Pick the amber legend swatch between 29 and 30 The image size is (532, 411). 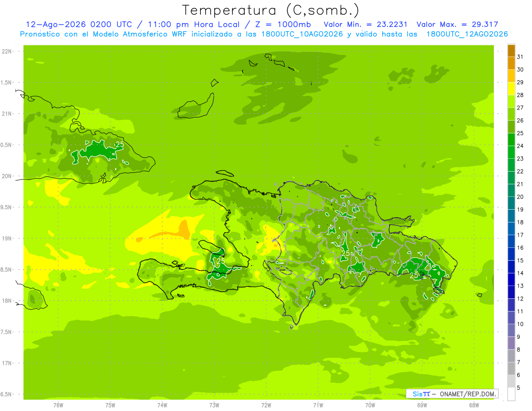tap(512, 76)
